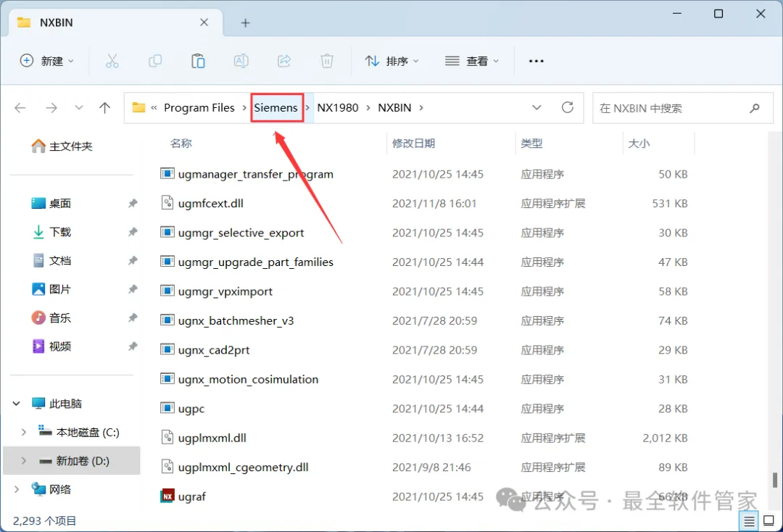This screenshot has height=532, width=783.
Task: Open the New (新建) dropdown
Action: click(x=47, y=61)
